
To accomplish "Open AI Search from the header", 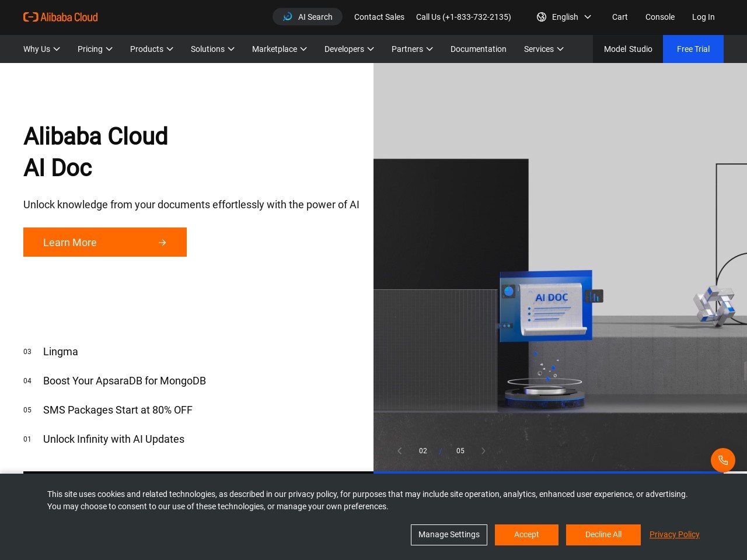I will click(x=308, y=17).
